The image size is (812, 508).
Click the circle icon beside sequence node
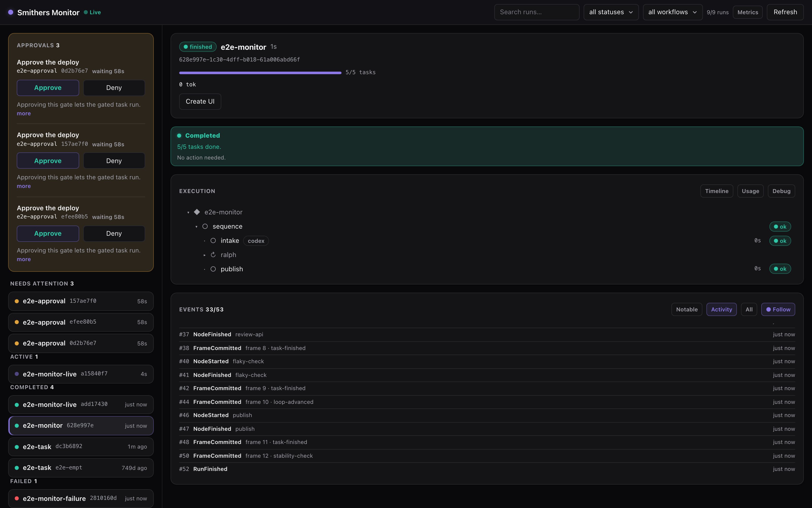(205, 227)
